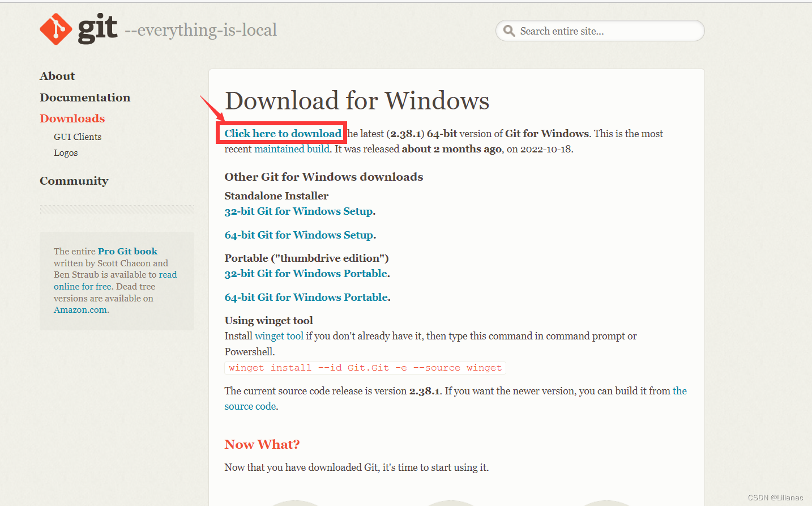The image size is (812, 506).
Task: Open the Community section
Action: tap(74, 181)
